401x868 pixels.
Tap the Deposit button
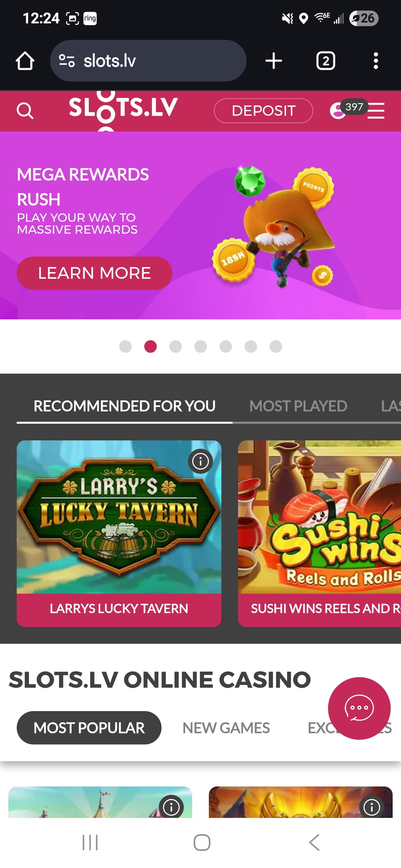[263, 110]
